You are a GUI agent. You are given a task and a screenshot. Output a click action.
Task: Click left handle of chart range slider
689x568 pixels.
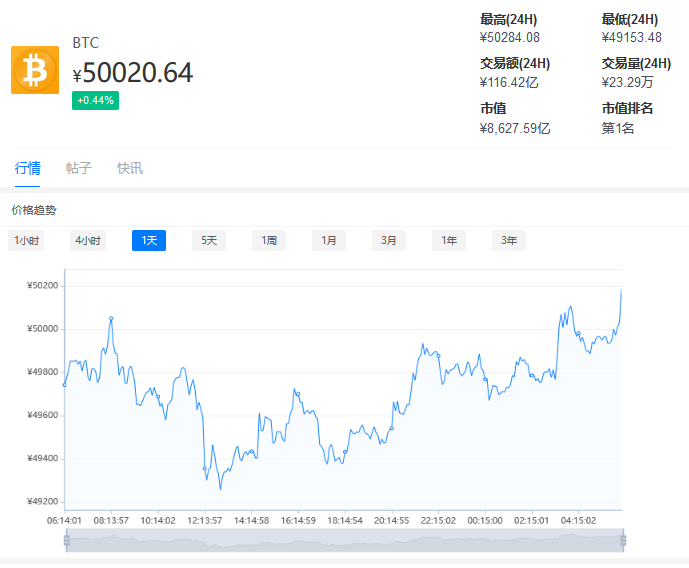pyautogui.click(x=67, y=540)
